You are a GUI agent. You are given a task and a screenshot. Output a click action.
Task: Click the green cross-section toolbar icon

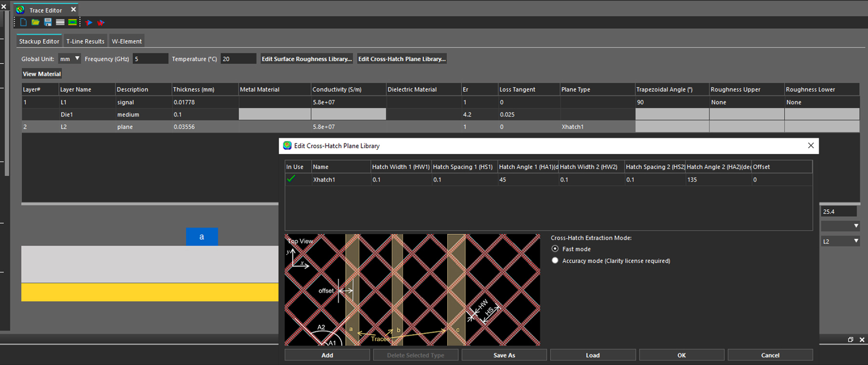[72, 22]
